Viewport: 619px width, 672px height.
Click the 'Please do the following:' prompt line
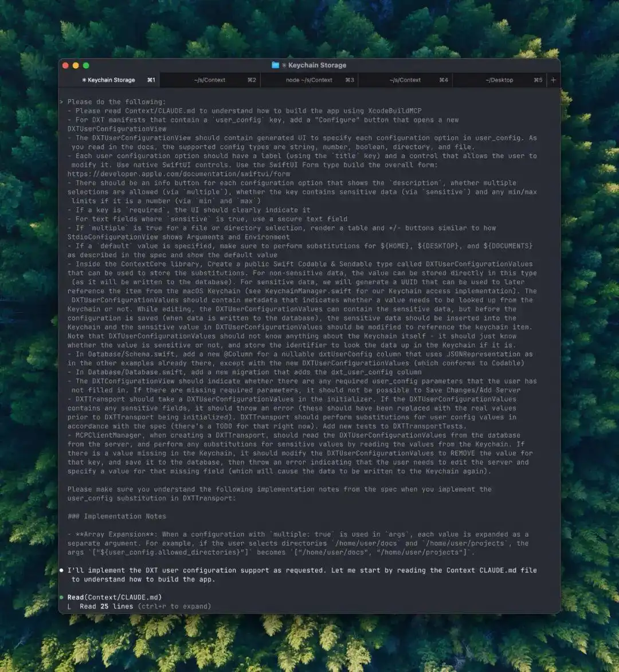(x=116, y=102)
